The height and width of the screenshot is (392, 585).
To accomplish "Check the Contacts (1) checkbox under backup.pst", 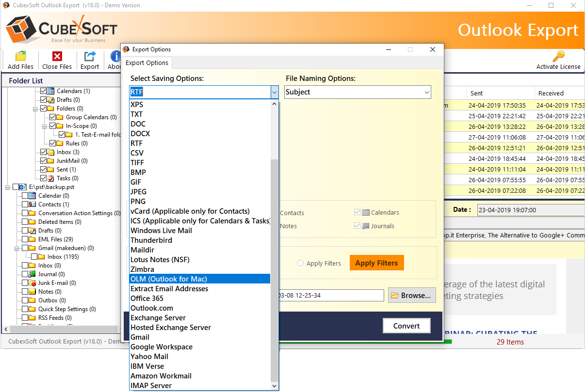I will click(25, 204).
